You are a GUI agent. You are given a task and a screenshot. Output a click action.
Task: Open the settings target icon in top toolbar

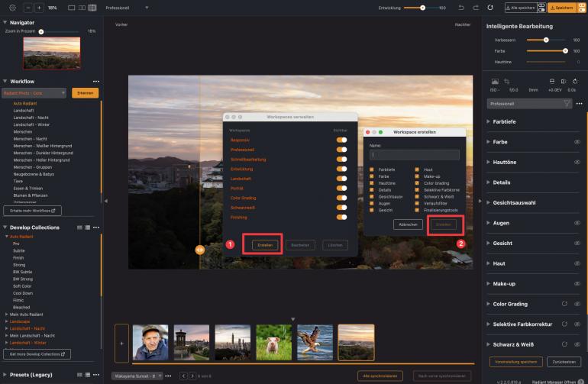12,8
